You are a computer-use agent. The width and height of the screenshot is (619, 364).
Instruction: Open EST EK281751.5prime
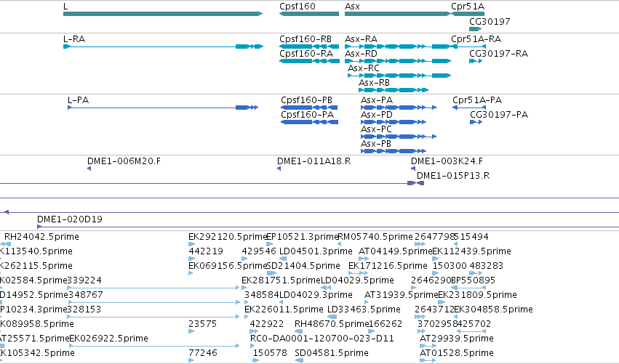tap(281, 280)
